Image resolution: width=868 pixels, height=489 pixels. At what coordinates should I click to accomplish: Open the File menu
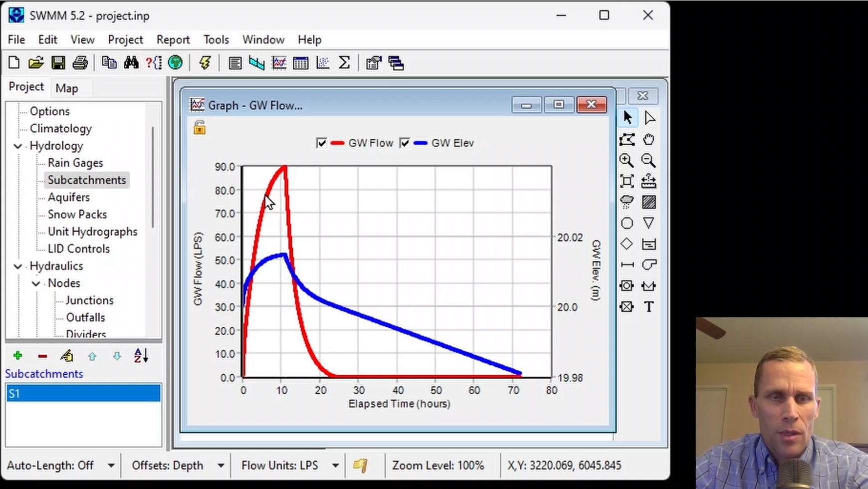click(x=16, y=39)
